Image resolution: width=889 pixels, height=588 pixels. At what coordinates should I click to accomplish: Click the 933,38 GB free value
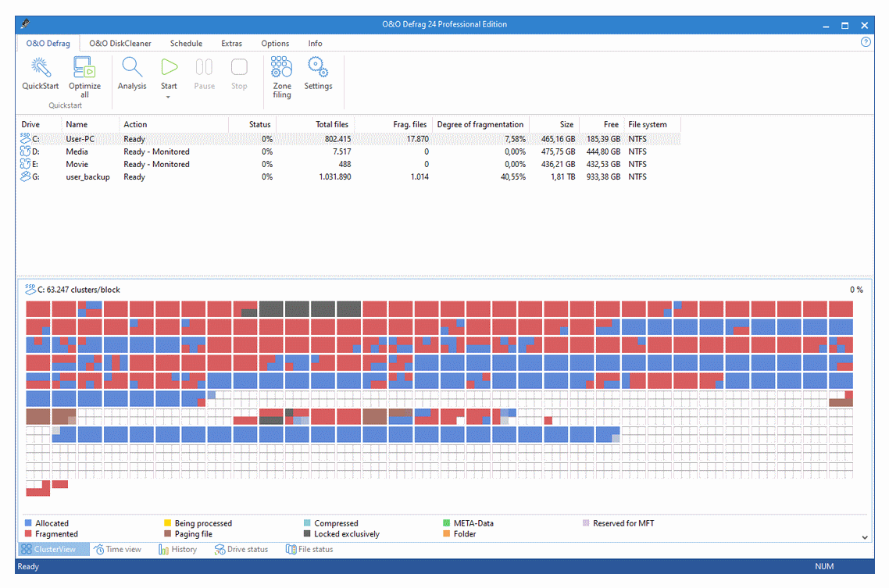pyautogui.click(x=603, y=176)
